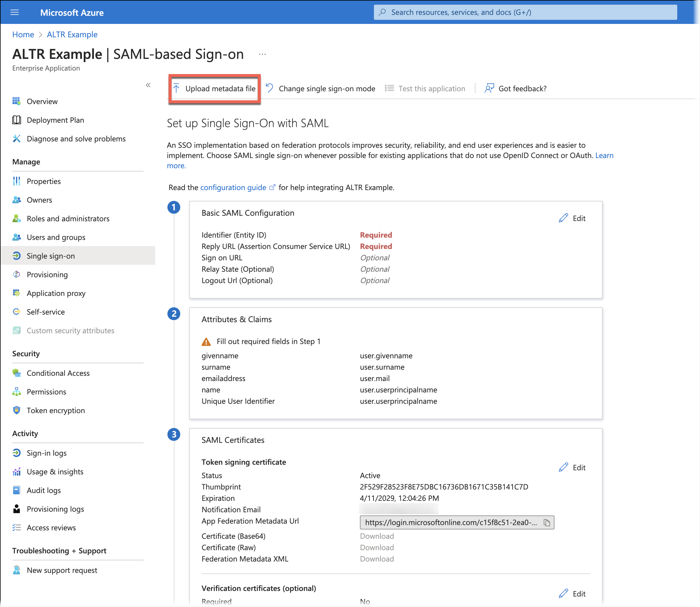Click the Upload metadata file arrow icon
The height and width of the screenshot is (607, 700).
coord(176,88)
